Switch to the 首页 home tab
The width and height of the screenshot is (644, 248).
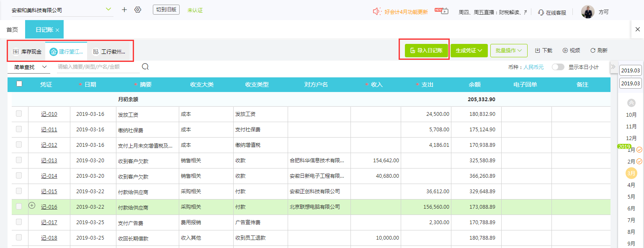(x=12, y=30)
